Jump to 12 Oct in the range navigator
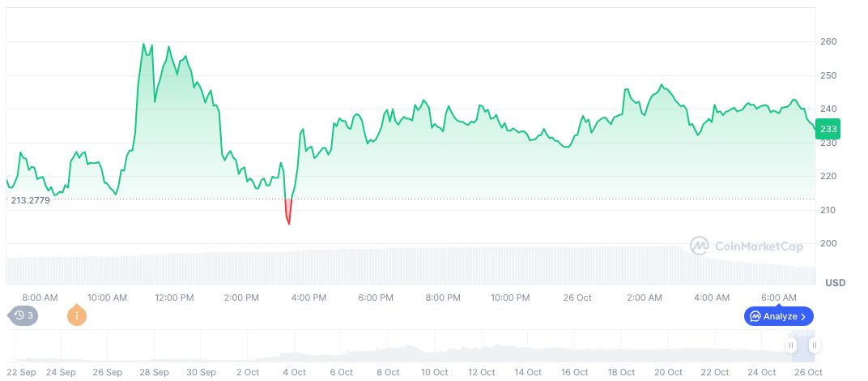The image size is (868, 381). pyautogui.click(x=482, y=372)
